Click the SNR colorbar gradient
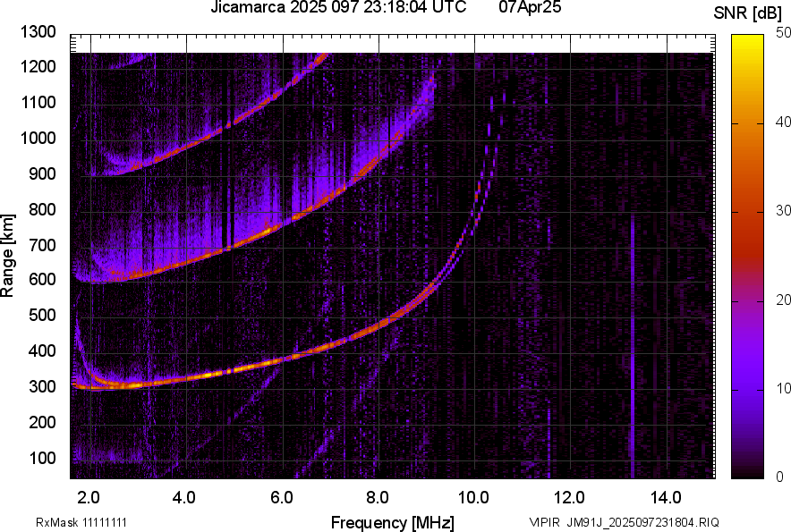 [x=748, y=257]
